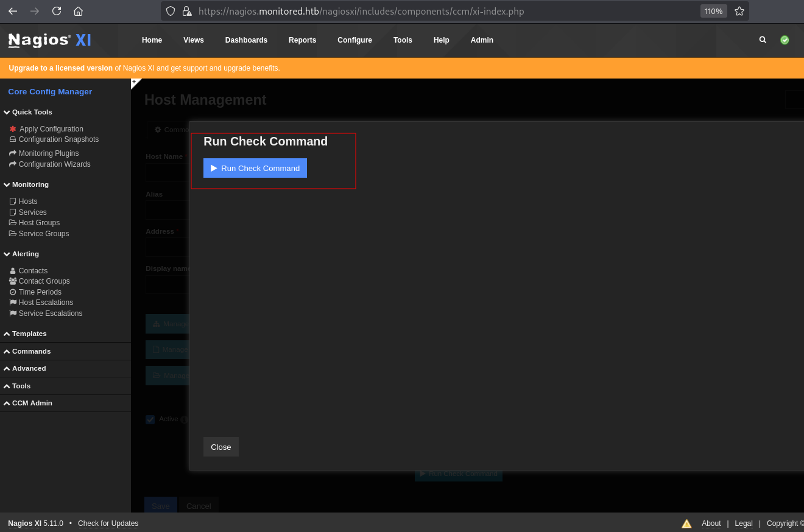This screenshot has width=804, height=532.
Task: Open the Core Config Manager link
Action: 50,92
